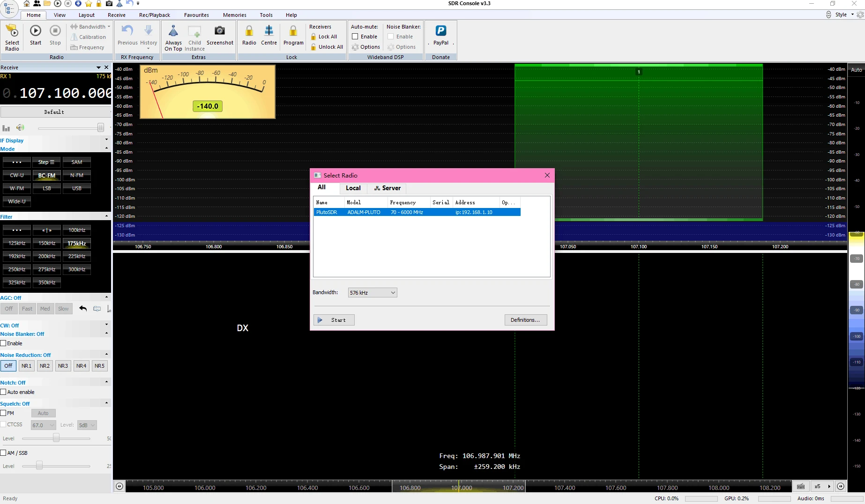This screenshot has width=865, height=504.
Task: Open the Bandwidth 576 kHz dropdown
Action: tap(373, 293)
